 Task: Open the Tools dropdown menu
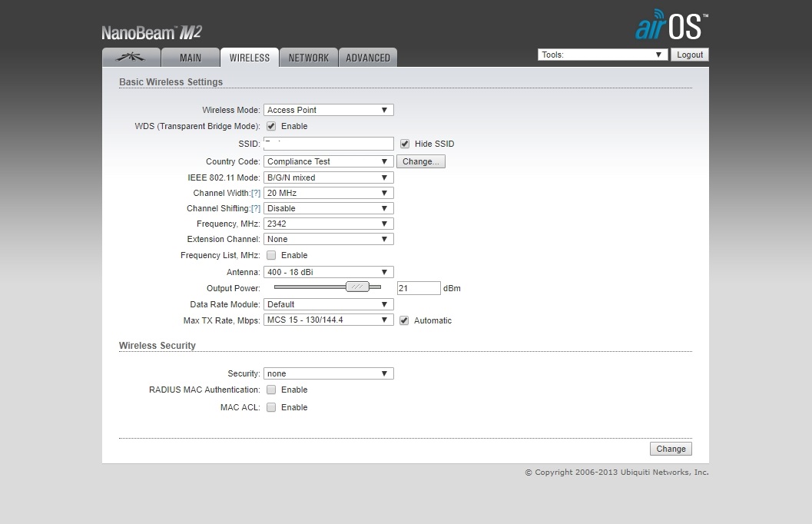click(x=602, y=55)
